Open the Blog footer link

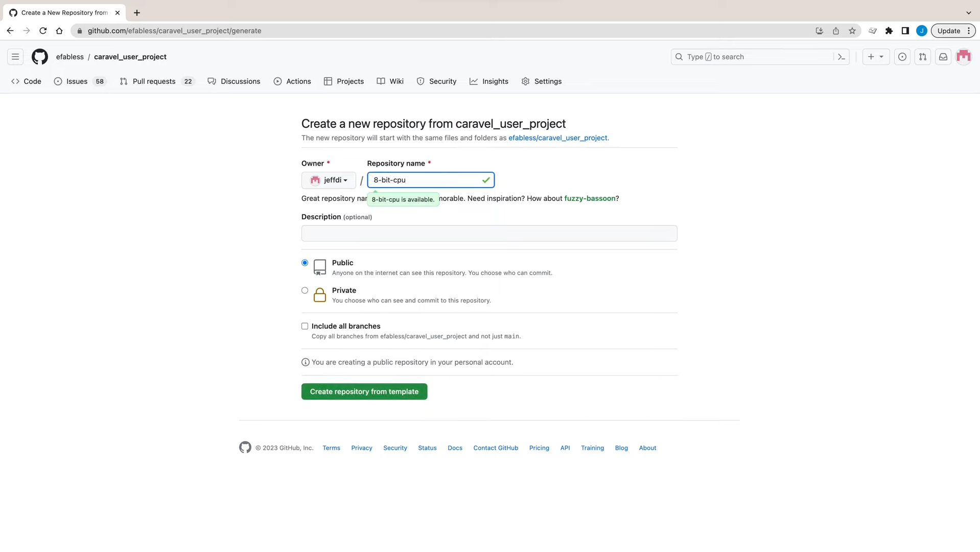click(x=621, y=448)
